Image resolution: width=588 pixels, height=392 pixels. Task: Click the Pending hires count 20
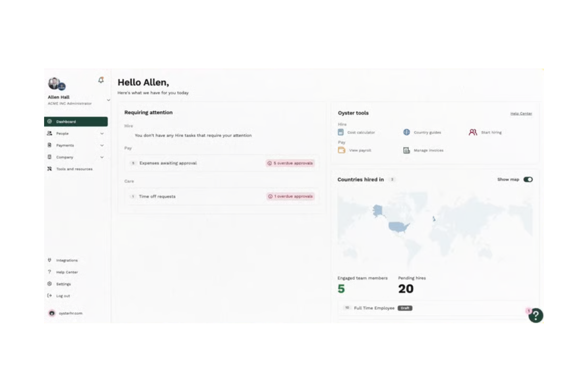406,289
